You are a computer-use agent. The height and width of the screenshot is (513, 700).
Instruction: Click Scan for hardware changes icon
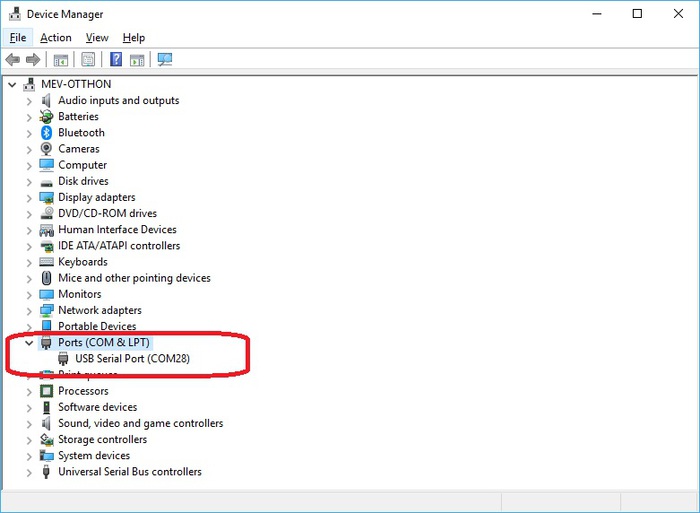[165, 60]
